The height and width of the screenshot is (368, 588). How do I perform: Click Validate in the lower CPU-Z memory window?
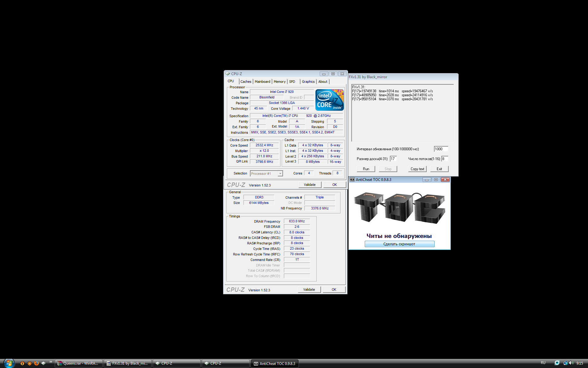pos(309,289)
